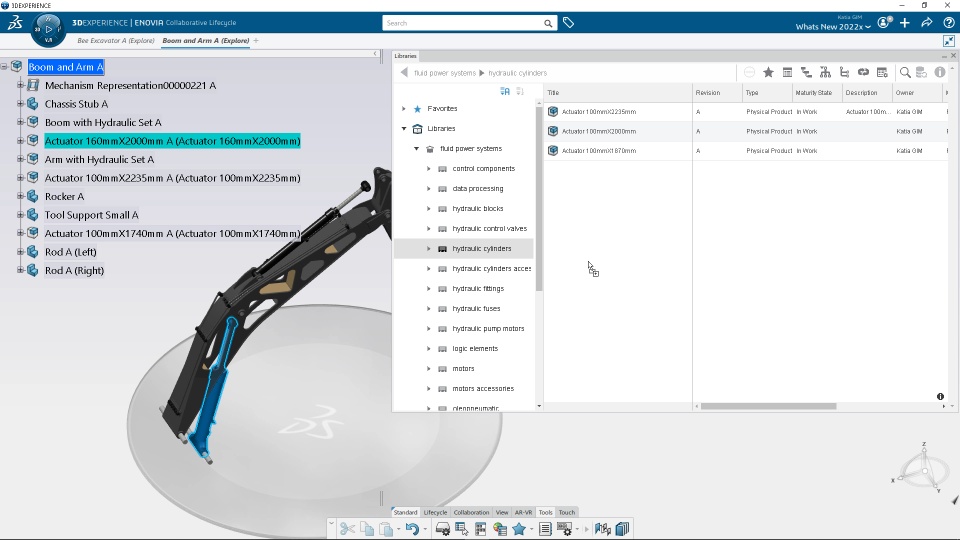Screen dimensions: 960x540
Task: Click the flags icon in bottom toolbar
Action: (602, 529)
